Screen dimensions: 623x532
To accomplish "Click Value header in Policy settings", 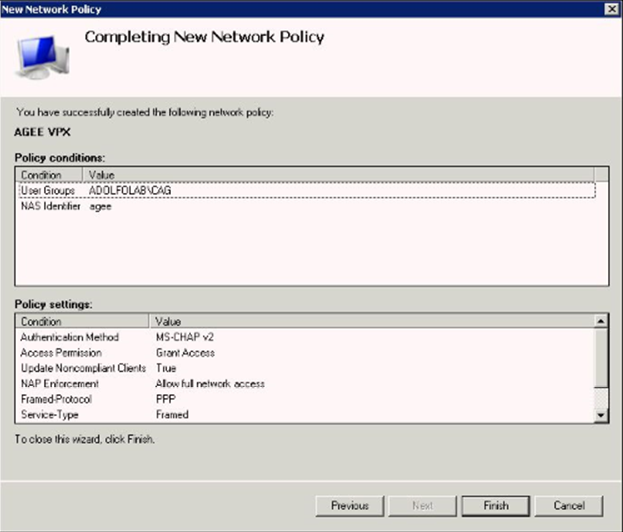I will [x=372, y=321].
